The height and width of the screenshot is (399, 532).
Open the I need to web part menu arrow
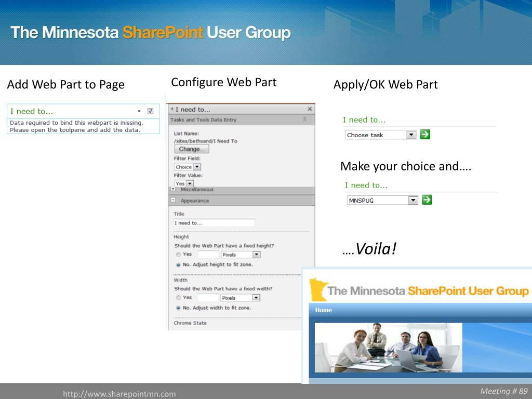point(139,111)
